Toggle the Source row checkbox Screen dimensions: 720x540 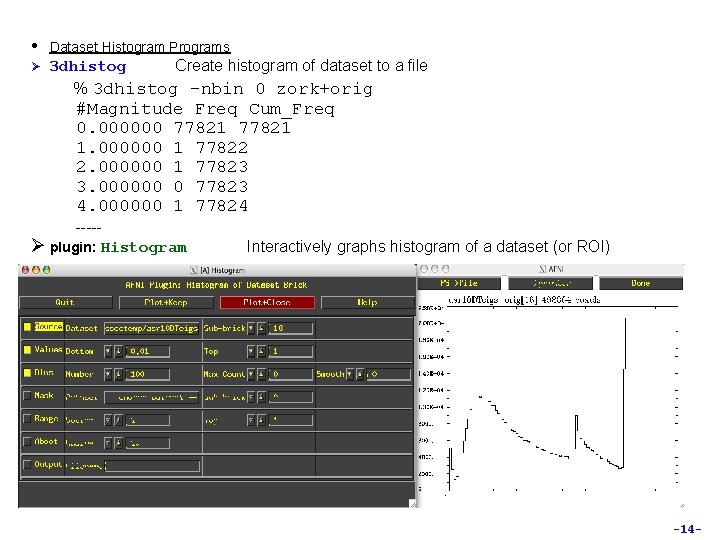click(27, 327)
